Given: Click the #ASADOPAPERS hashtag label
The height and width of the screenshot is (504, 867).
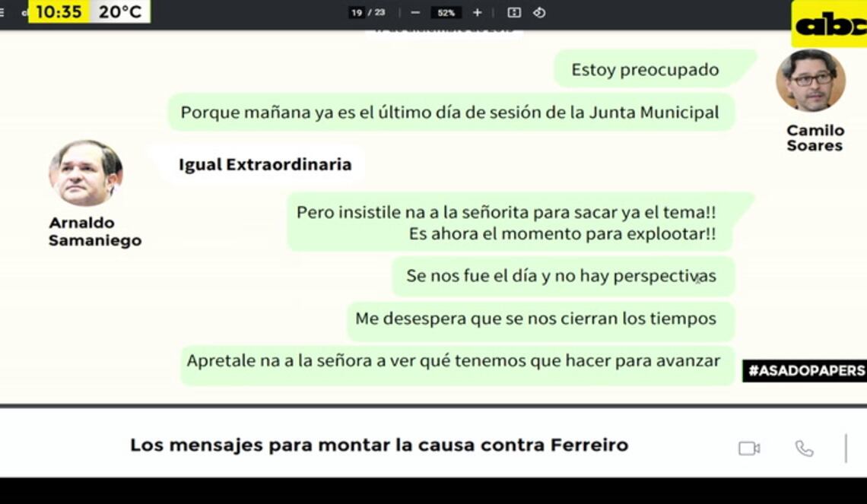Looking at the screenshot, I should point(805,371).
